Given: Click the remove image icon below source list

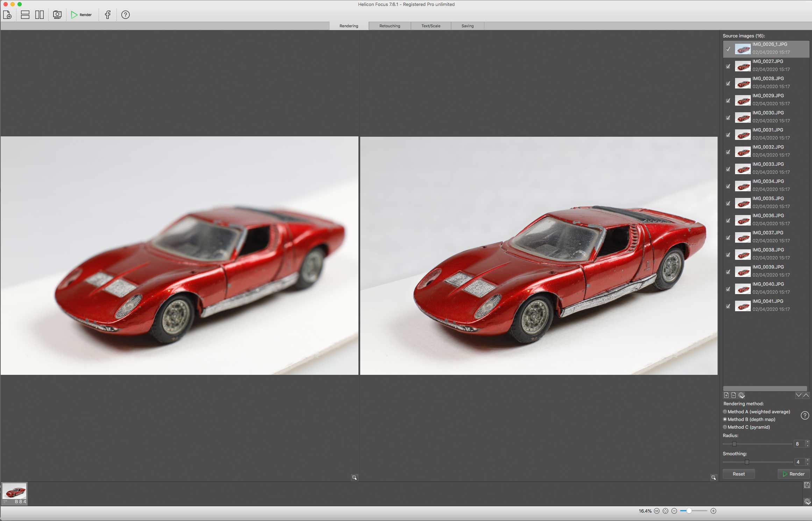Looking at the screenshot, I should (x=734, y=395).
